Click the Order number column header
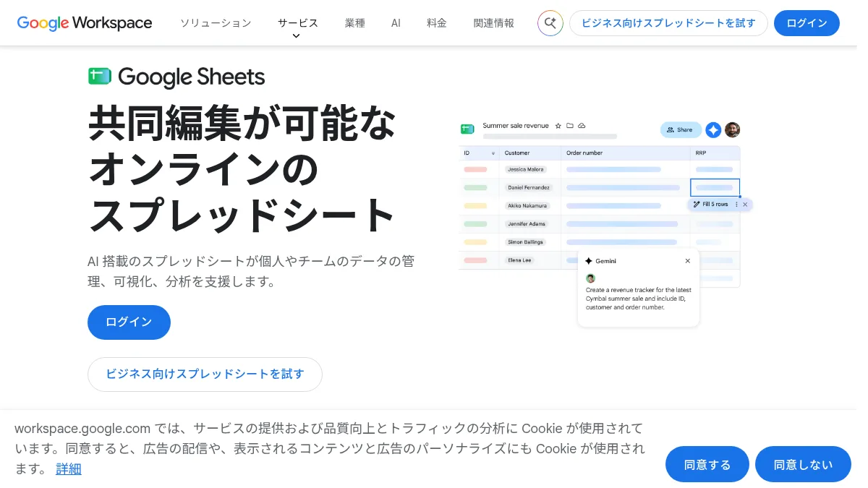The width and height of the screenshot is (868, 488). (584, 153)
